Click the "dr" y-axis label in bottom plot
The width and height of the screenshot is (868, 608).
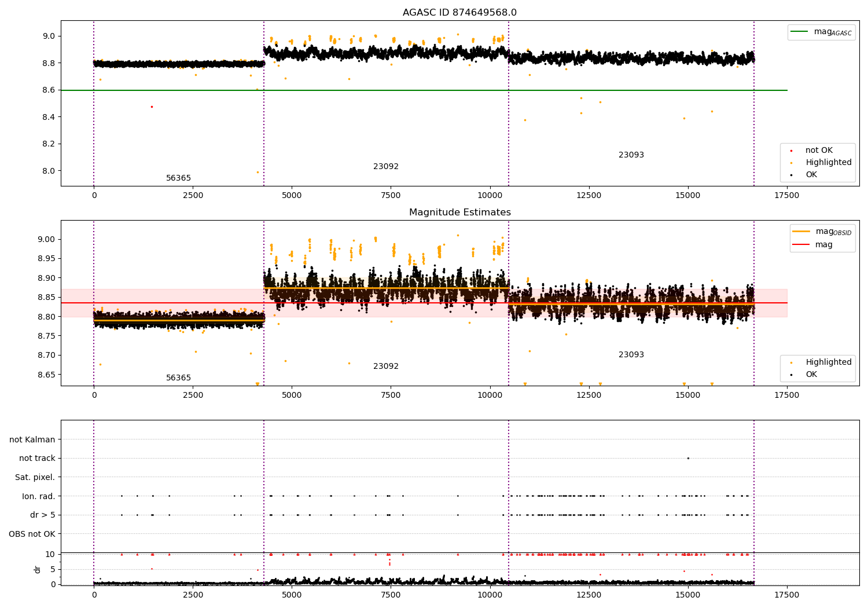tap(38, 569)
